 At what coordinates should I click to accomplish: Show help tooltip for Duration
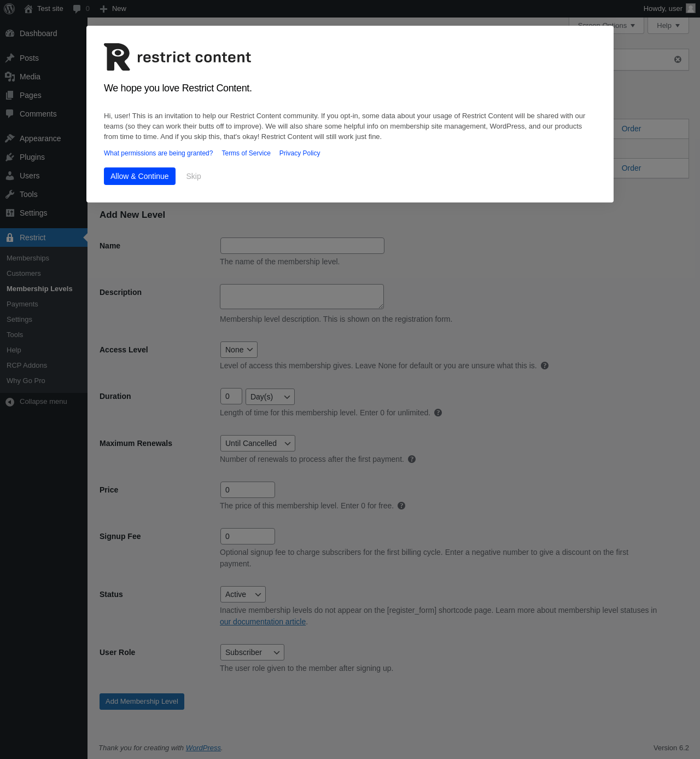point(438,413)
